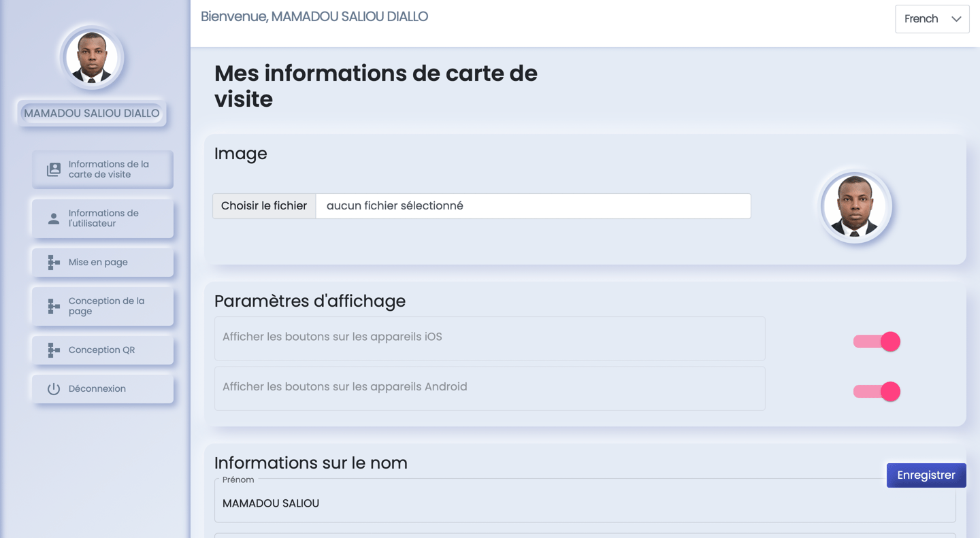Image resolution: width=980 pixels, height=538 pixels.
Task: Open Conception QR menu entry
Action: click(103, 350)
